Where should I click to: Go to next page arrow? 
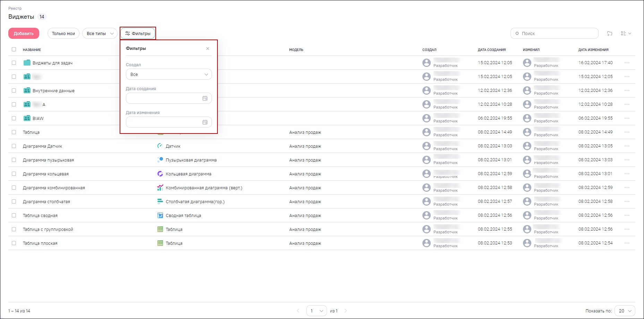coord(345,311)
